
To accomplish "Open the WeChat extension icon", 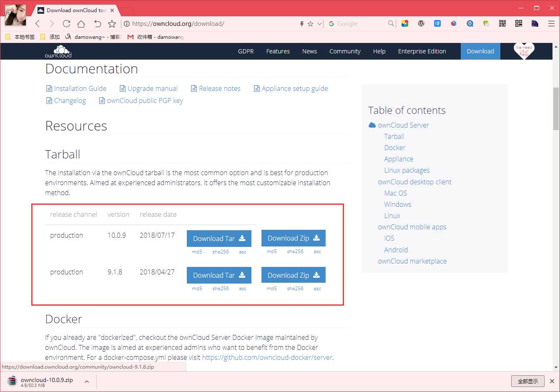I will 486,23.
